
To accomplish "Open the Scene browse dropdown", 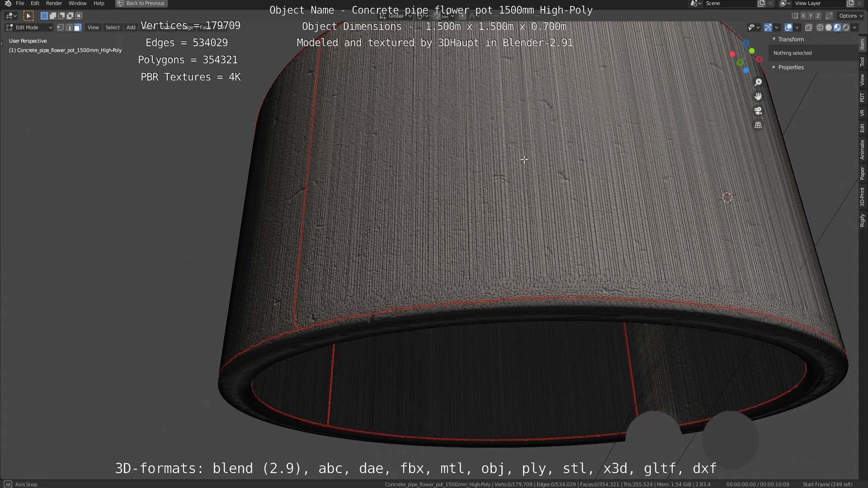I will 696,3.
